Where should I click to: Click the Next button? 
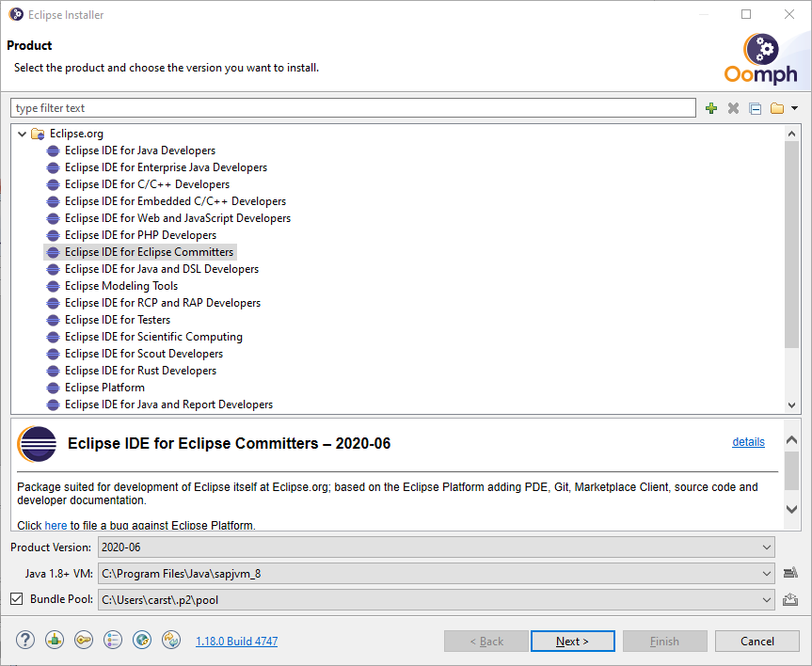click(x=573, y=642)
